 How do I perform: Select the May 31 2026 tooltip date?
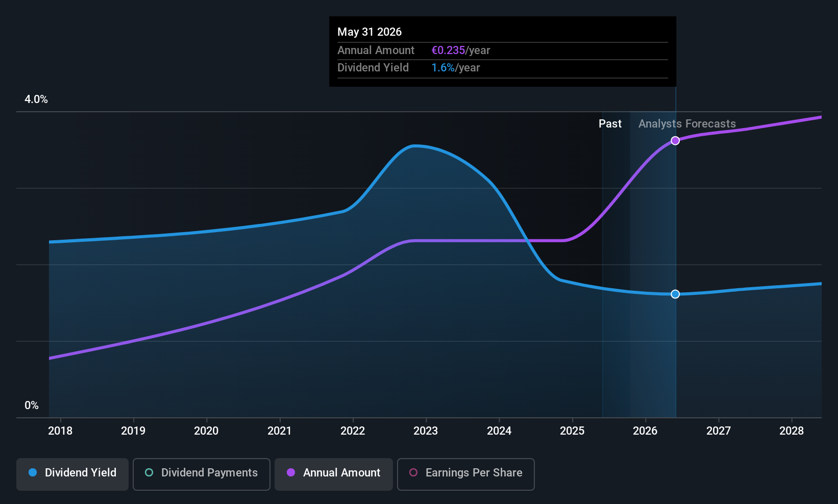pos(369,32)
